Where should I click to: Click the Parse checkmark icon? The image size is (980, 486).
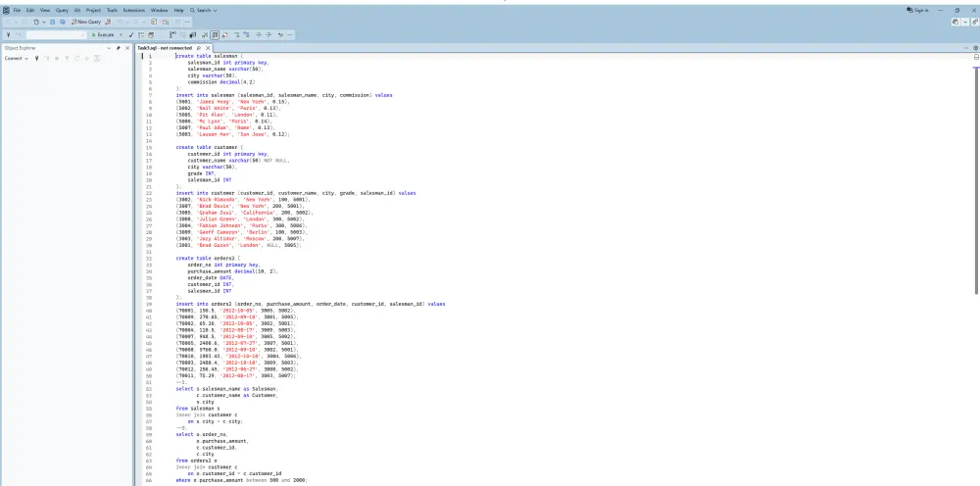point(131,35)
